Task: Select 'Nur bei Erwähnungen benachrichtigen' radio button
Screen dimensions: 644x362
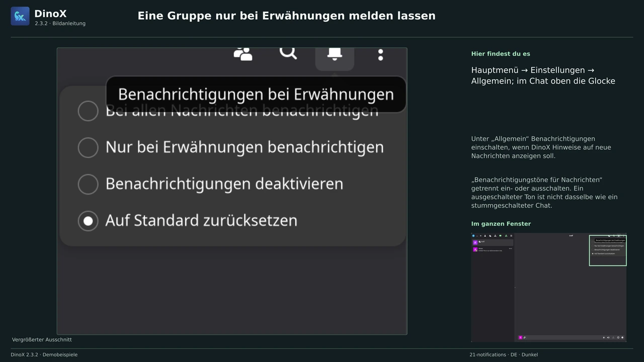Action: tap(88, 147)
